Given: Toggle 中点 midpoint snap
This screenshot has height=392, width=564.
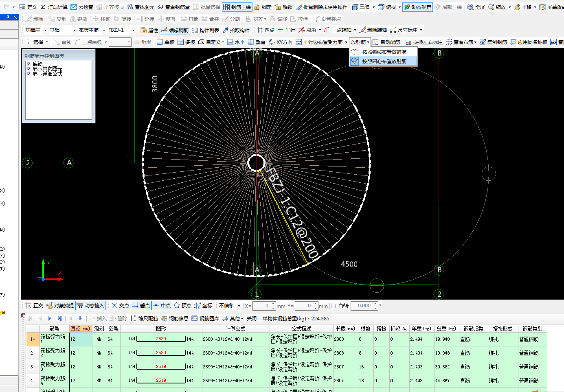Looking at the screenshot, I should pos(162,305).
